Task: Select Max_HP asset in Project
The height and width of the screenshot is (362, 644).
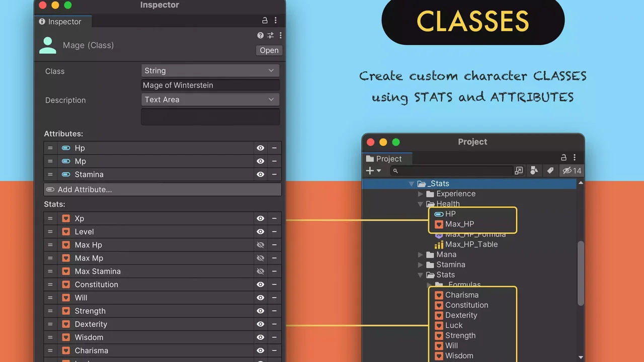Action: tap(459, 224)
